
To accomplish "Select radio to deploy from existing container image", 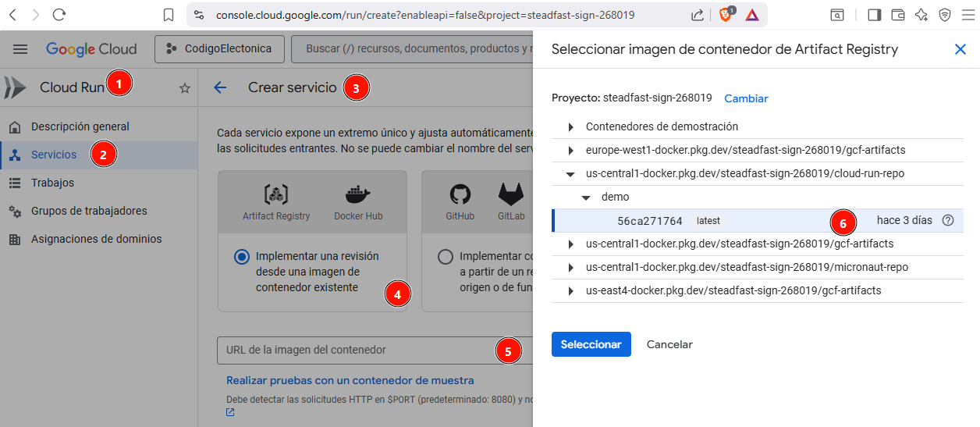I will (x=242, y=257).
